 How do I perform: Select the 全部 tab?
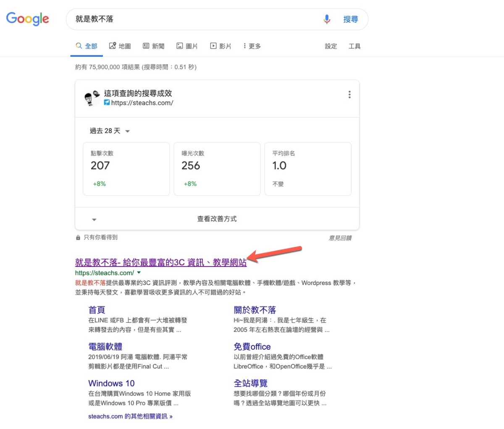point(87,46)
